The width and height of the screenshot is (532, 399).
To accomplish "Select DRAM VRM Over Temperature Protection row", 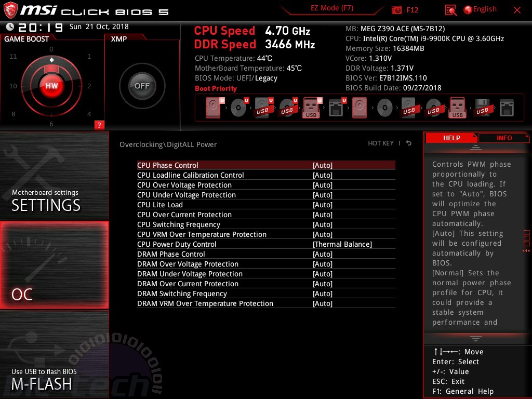I will [x=266, y=303].
